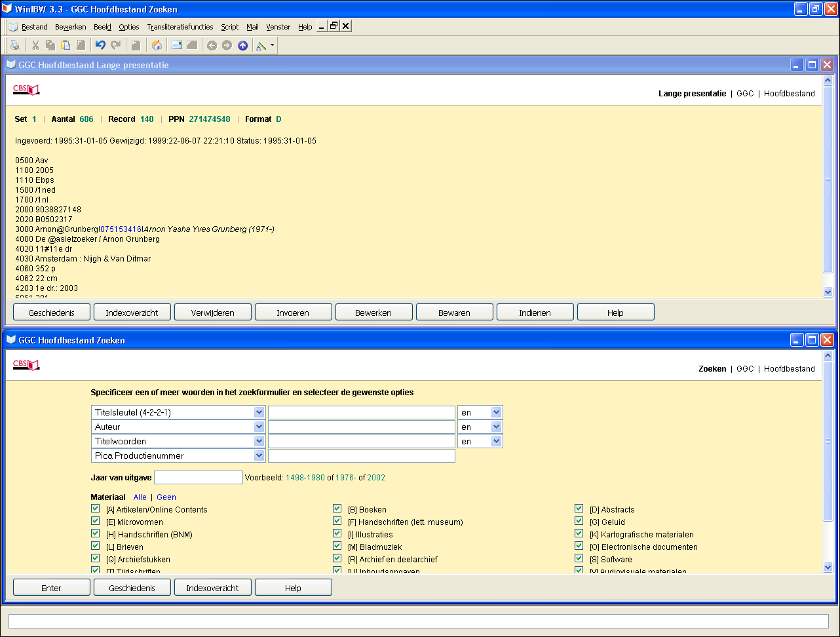Click the scroll-down arrow of the Zoeken window
Image resolution: width=840 pixels, height=637 pixels.
point(828,568)
